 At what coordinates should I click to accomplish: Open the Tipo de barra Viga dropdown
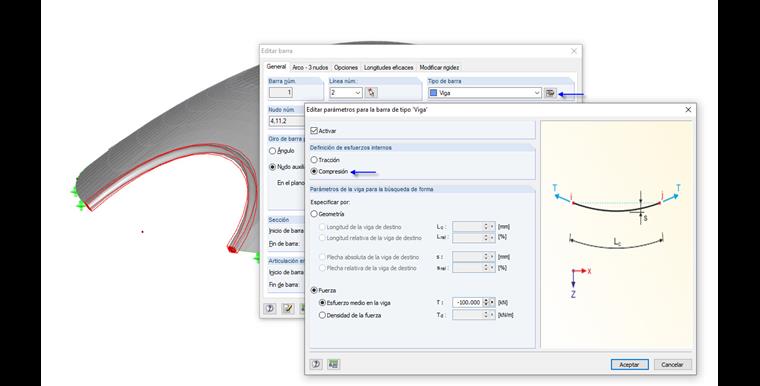click(x=537, y=93)
